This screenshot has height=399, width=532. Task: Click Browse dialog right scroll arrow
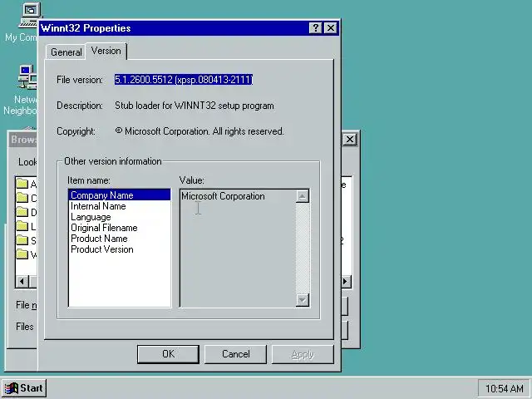pos(346,281)
